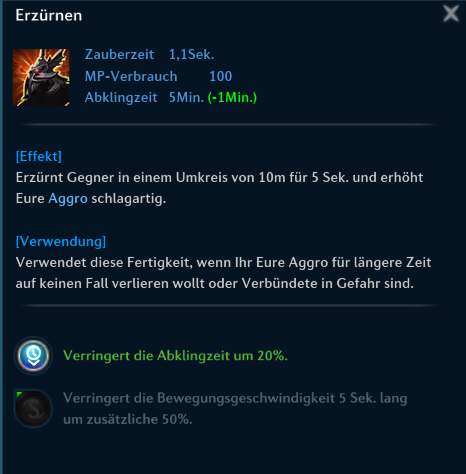Select the [Verwendung] section header
466x474 pixels.
point(61,241)
